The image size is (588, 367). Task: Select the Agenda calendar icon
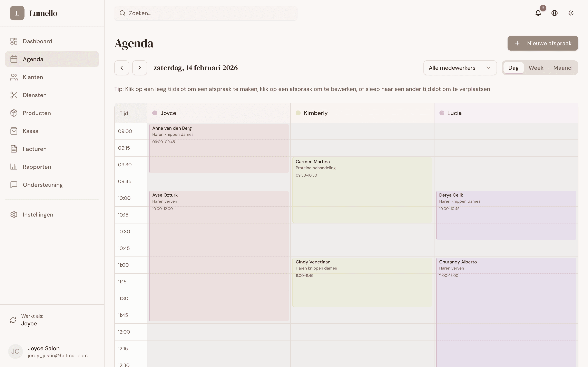[x=14, y=59]
